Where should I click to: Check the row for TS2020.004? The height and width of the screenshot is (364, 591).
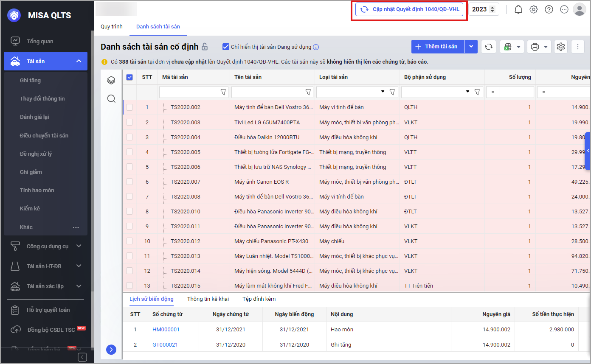(129, 137)
